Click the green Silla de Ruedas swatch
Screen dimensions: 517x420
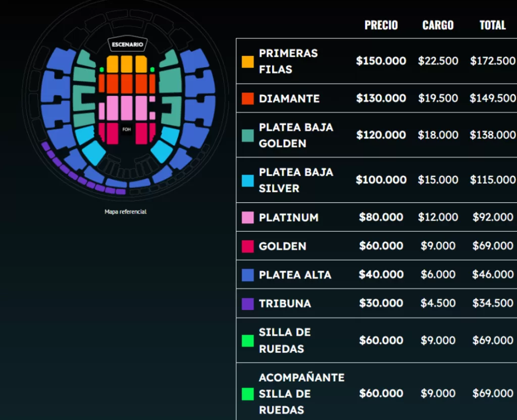(x=247, y=341)
